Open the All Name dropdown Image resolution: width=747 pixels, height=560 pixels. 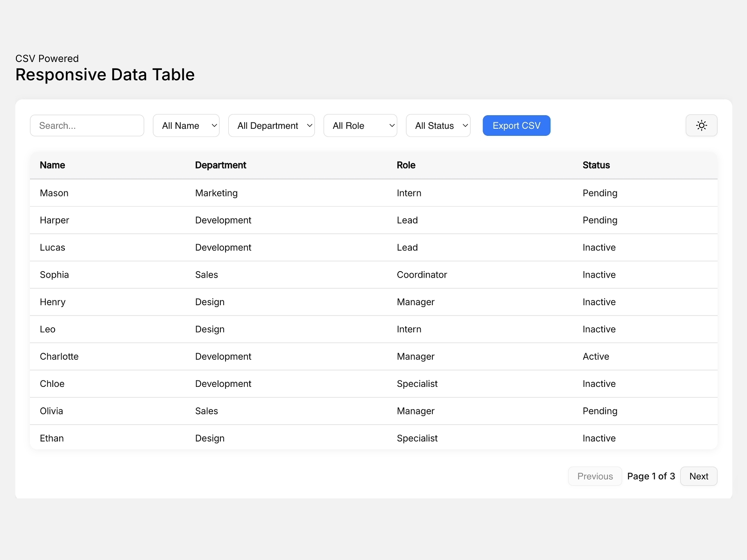pyautogui.click(x=186, y=126)
